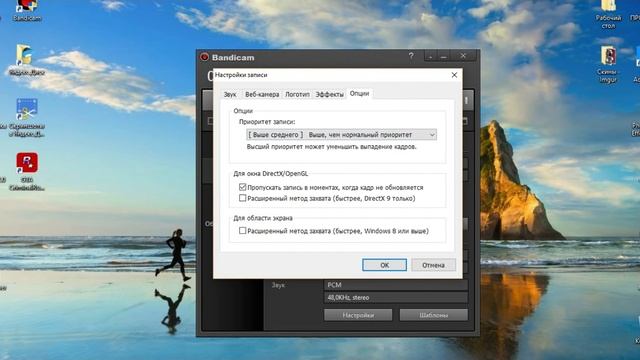This screenshot has height=360, width=640.
Task: Click the Звук label in Bandicam window
Action: pos(278,285)
